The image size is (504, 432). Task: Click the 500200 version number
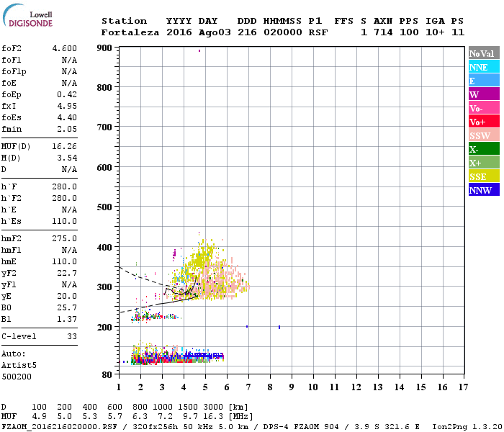point(17,377)
